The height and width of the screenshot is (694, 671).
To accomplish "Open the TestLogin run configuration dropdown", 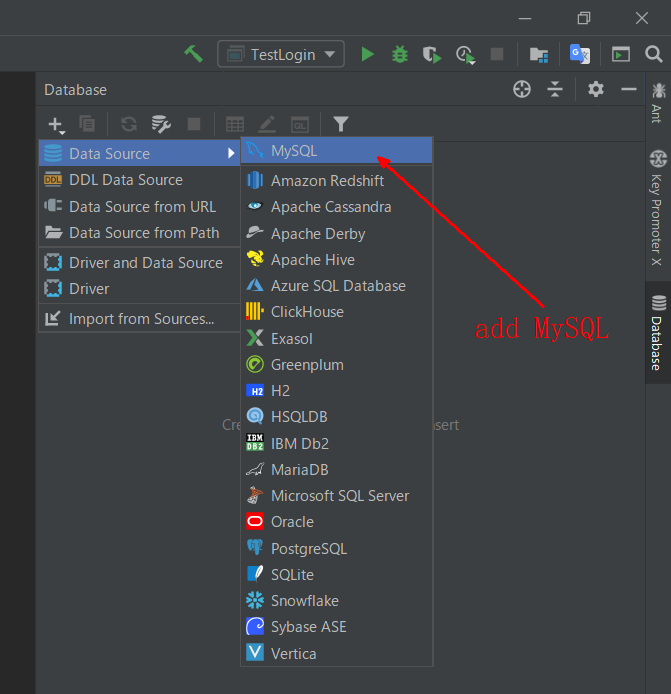I will [281, 54].
